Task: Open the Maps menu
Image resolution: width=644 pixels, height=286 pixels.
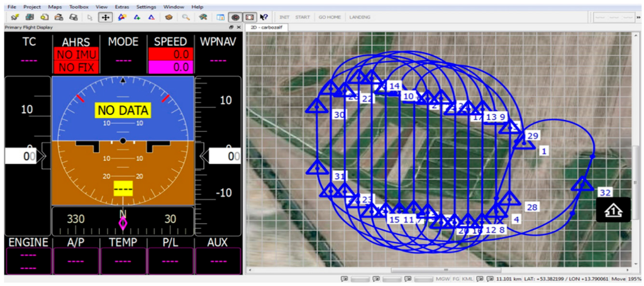Action: tap(55, 6)
